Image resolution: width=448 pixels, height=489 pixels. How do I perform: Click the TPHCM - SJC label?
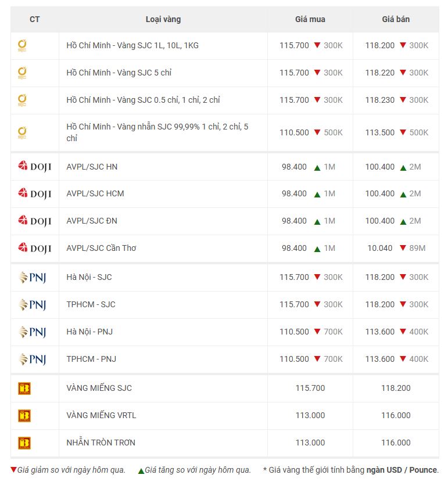pyautogui.click(x=91, y=304)
